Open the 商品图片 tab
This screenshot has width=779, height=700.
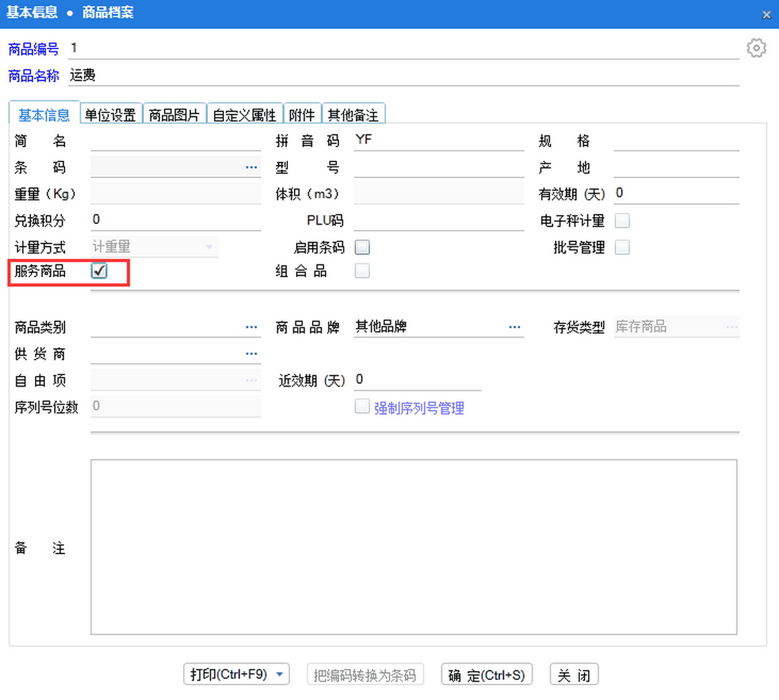(174, 115)
